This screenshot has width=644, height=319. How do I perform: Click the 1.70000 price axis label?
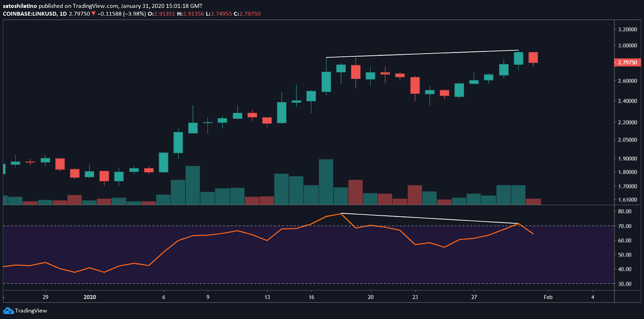tap(627, 186)
